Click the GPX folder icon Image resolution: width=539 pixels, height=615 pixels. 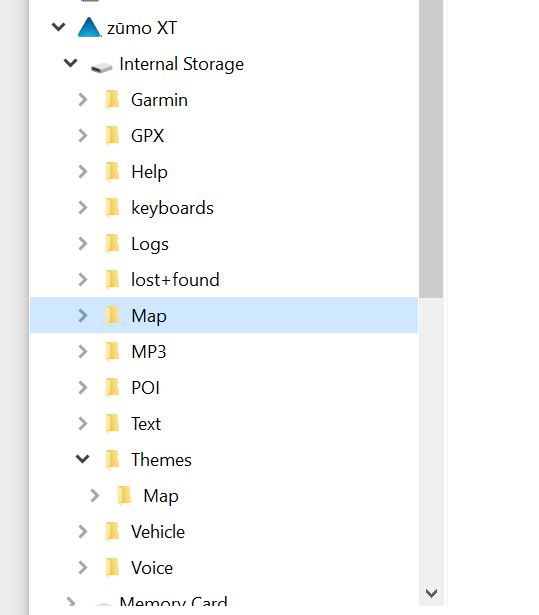(113, 135)
